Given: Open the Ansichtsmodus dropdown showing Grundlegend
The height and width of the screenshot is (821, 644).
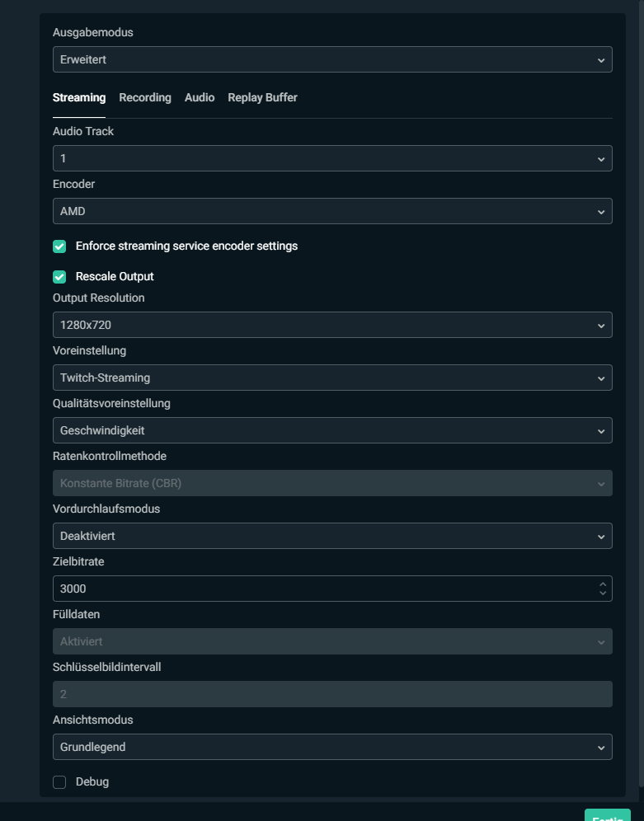Looking at the screenshot, I should [x=331, y=747].
